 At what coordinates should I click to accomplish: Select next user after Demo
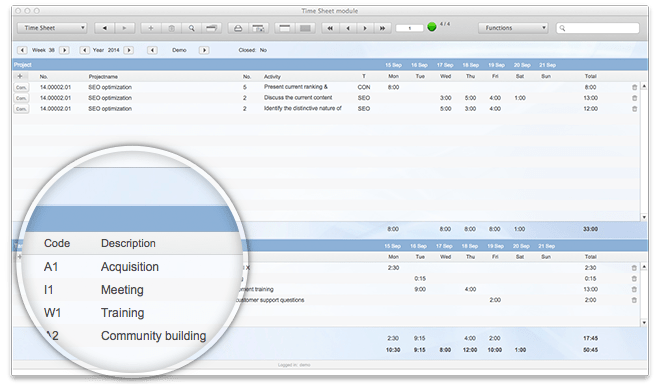coord(204,50)
